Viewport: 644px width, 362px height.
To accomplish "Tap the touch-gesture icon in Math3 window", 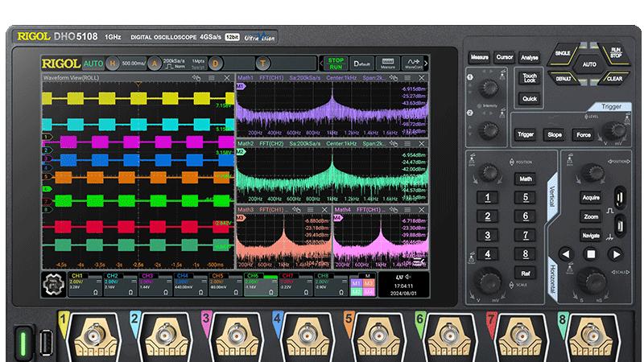I will click(x=296, y=210).
